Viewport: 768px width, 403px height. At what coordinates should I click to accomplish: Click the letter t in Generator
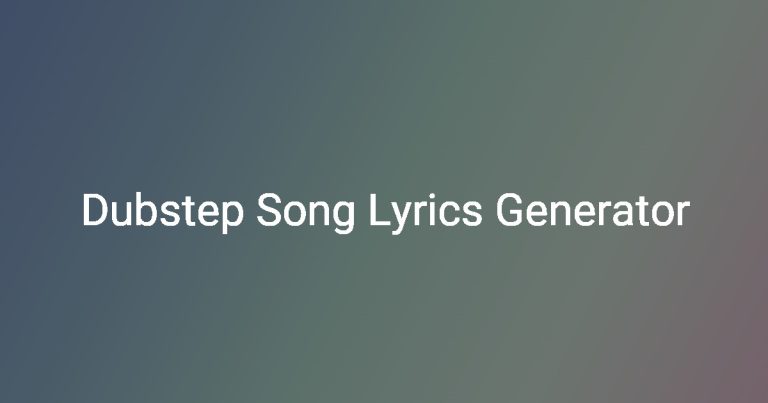643,213
